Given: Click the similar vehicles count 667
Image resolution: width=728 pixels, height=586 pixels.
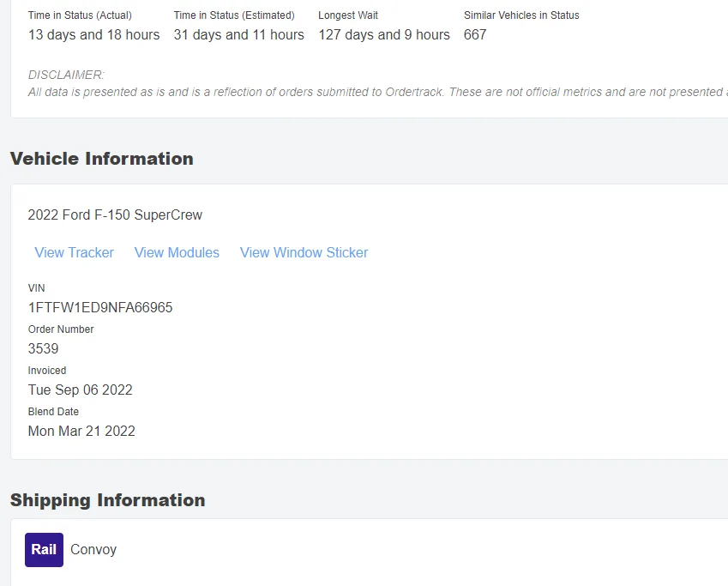Looking at the screenshot, I should [475, 35].
